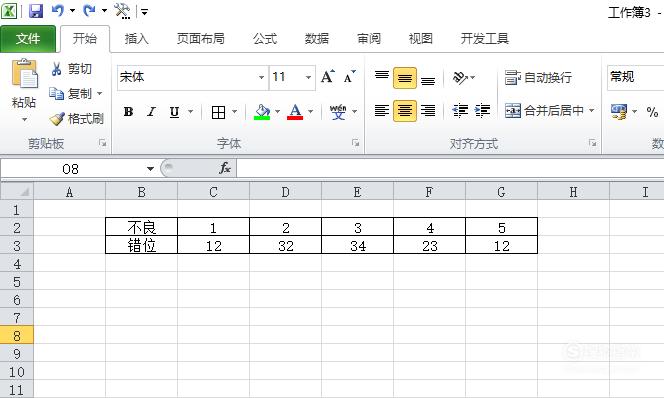Expand border options dropdown arrow
Viewport: 664px width, 398px height.
[234, 112]
